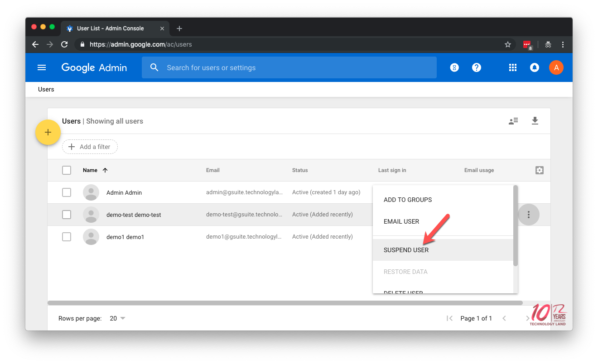Click the Users breadcrumb

coord(46,89)
